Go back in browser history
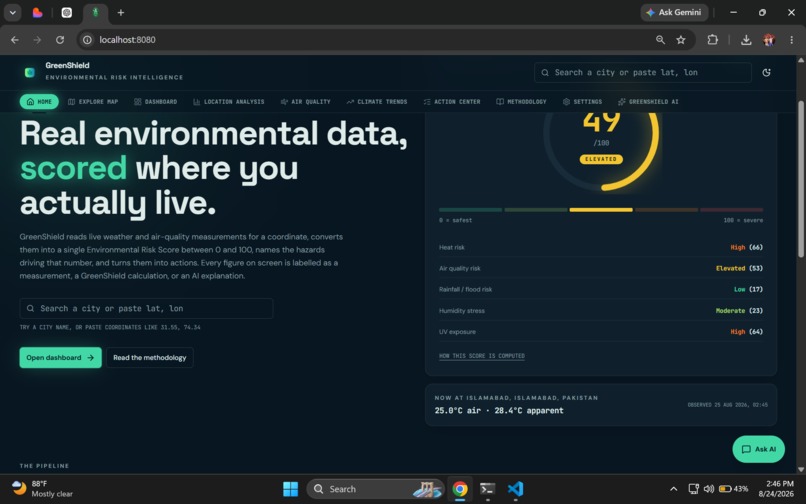The image size is (806, 504). coord(15,40)
